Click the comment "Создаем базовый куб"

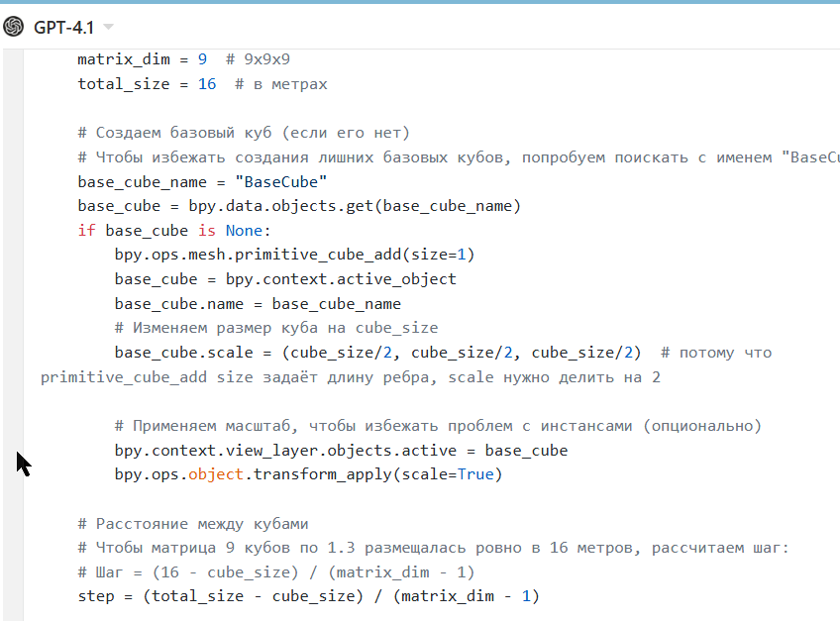coord(244,133)
